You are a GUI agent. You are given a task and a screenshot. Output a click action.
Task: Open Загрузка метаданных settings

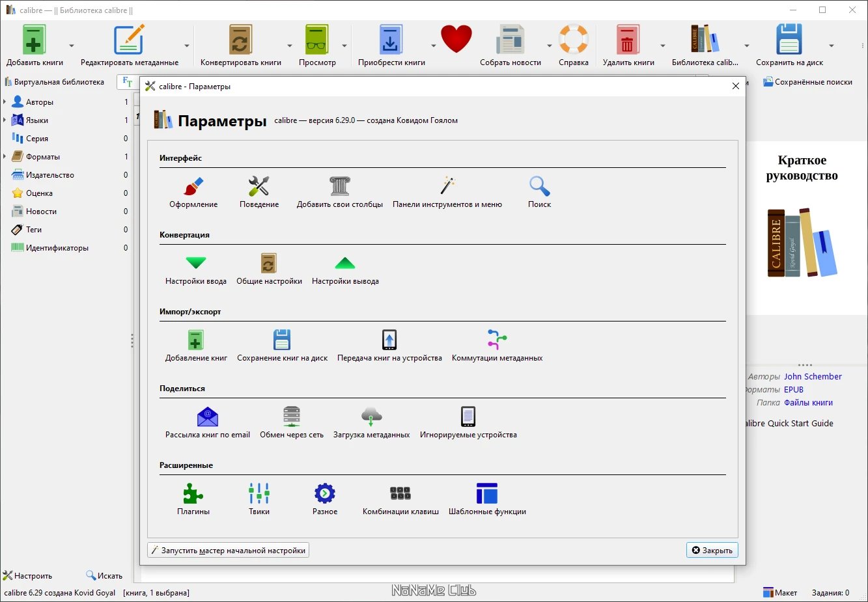point(371,423)
